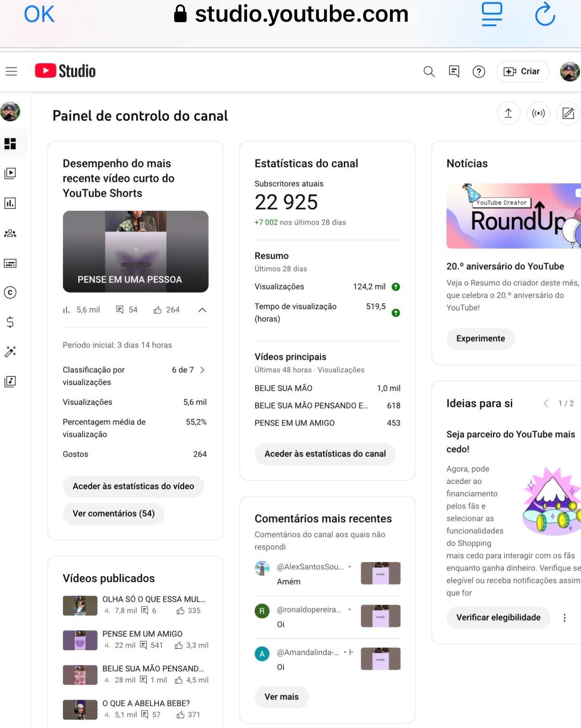The height and width of the screenshot is (728, 581).
Task: Click the create post pencil icon
Action: pyautogui.click(x=568, y=113)
